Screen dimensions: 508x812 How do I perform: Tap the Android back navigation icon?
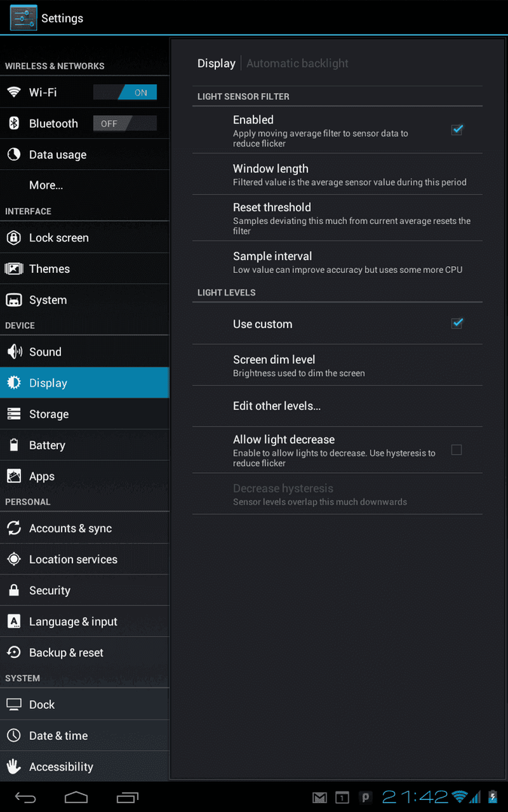25,797
